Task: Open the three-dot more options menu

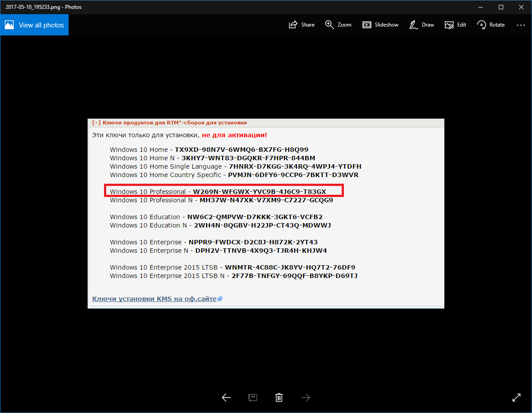Action: coord(520,25)
